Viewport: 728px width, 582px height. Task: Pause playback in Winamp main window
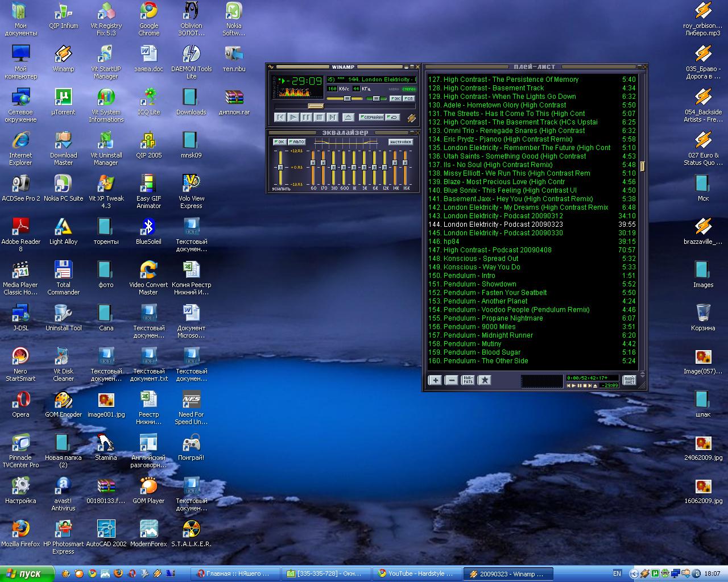[x=306, y=118]
